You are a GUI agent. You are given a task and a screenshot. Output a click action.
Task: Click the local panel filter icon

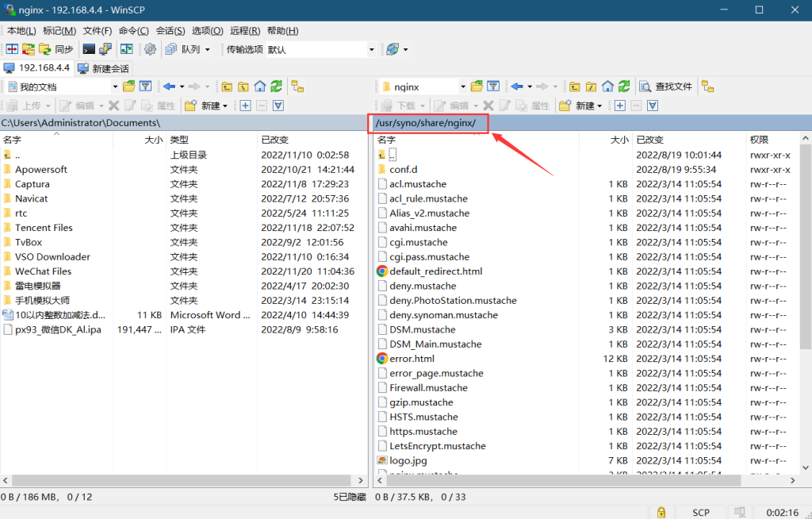[x=146, y=86]
